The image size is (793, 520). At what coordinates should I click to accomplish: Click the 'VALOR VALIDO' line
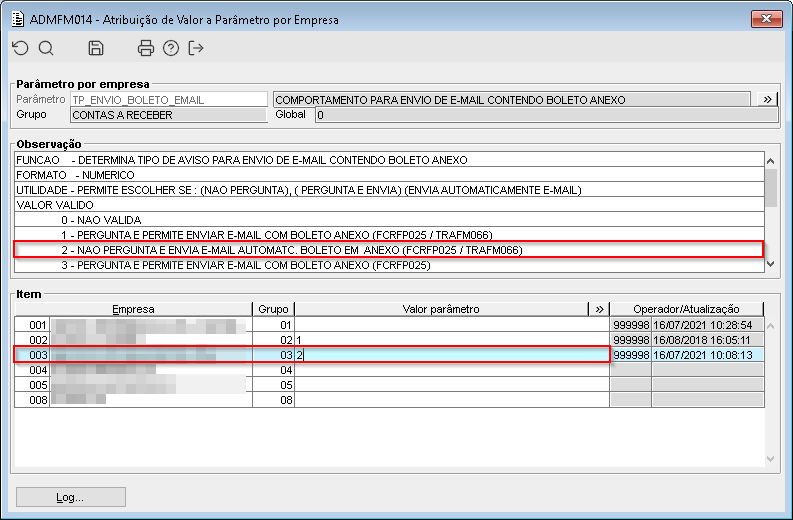389,205
